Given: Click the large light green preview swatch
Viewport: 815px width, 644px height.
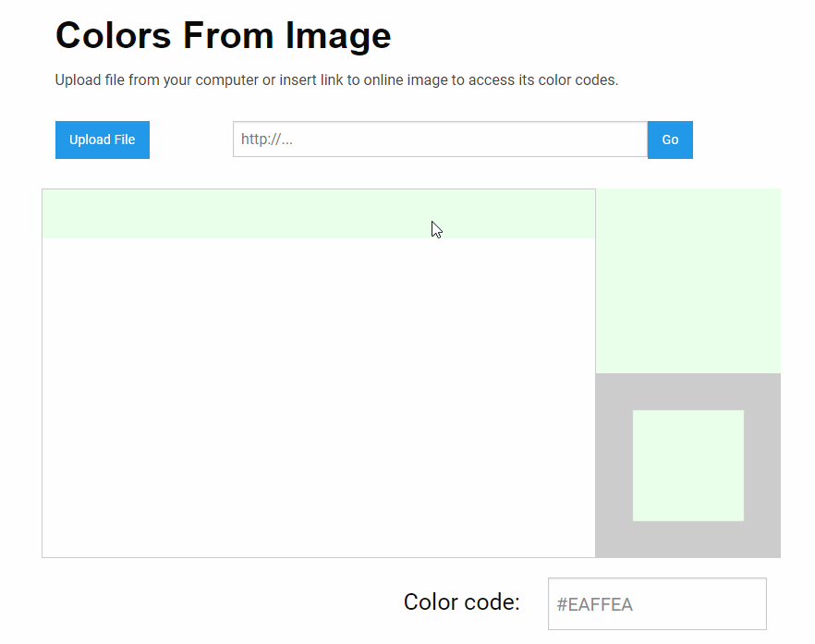Looking at the screenshot, I should point(688,281).
